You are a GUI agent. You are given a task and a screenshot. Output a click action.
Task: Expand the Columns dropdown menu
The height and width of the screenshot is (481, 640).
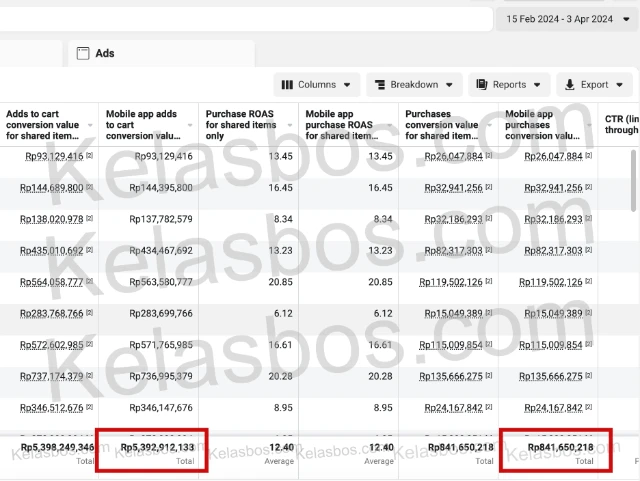pyautogui.click(x=347, y=85)
